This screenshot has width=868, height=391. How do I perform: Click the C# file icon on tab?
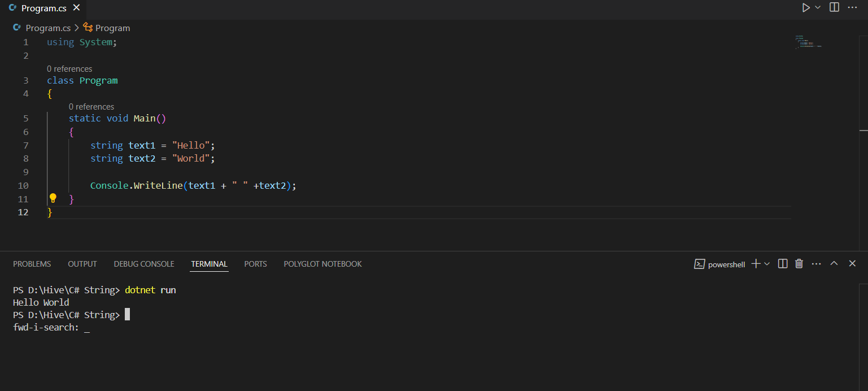[12, 8]
